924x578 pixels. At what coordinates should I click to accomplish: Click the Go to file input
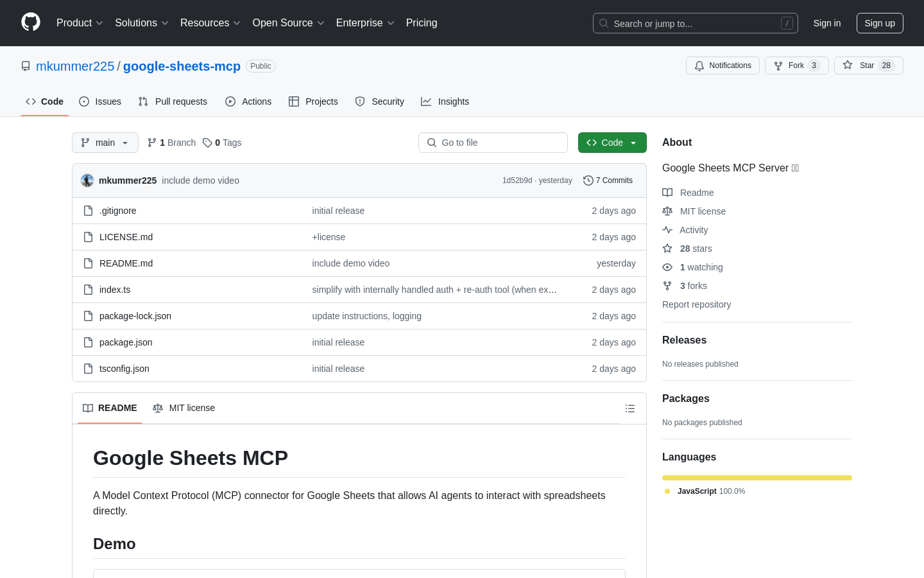point(493,143)
